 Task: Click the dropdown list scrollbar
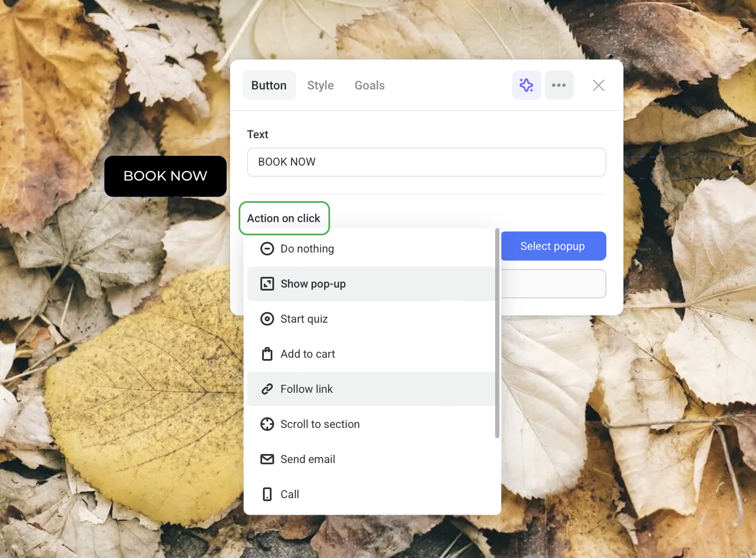[497, 334]
